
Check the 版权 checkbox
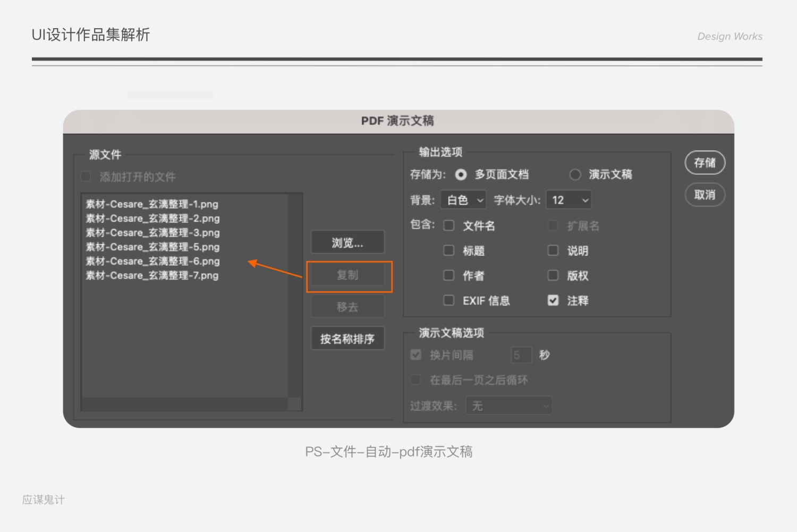pos(553,275)
